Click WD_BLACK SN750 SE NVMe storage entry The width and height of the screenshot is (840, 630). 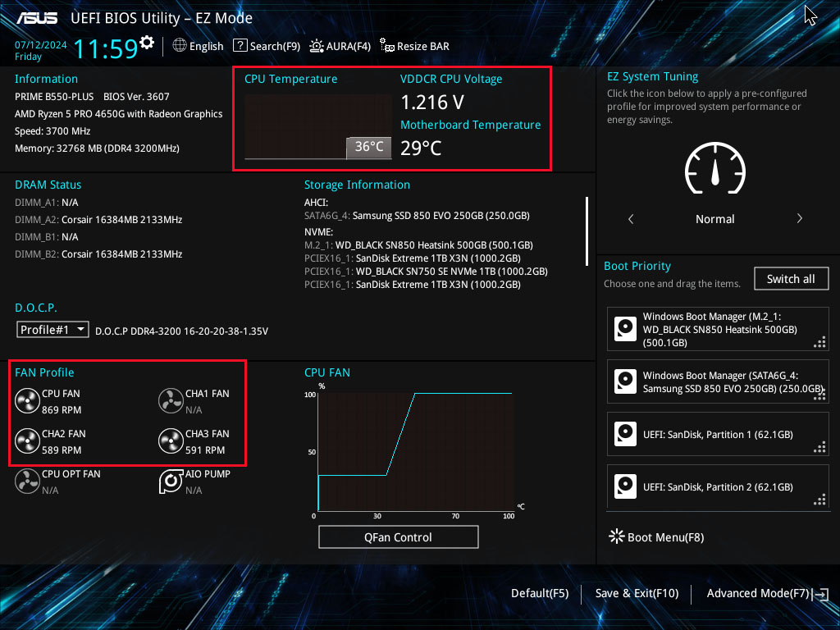coord(426,271)
